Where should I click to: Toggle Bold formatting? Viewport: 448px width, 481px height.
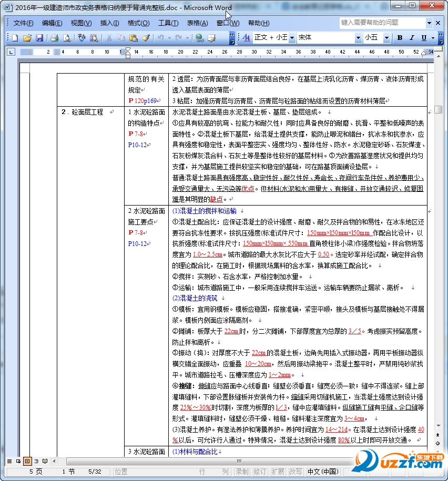400,38
